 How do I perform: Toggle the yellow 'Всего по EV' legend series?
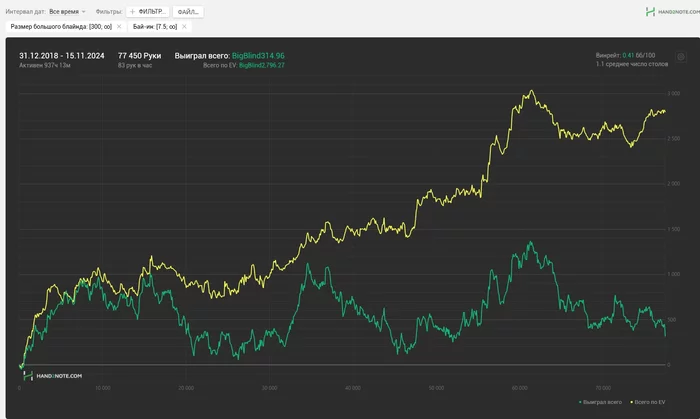coord(650,402)
